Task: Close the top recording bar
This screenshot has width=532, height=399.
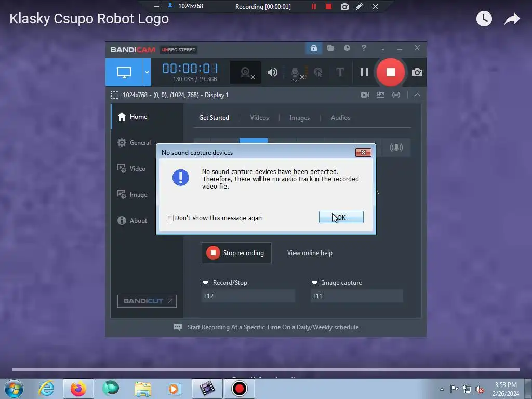Action: click(375, 6)
